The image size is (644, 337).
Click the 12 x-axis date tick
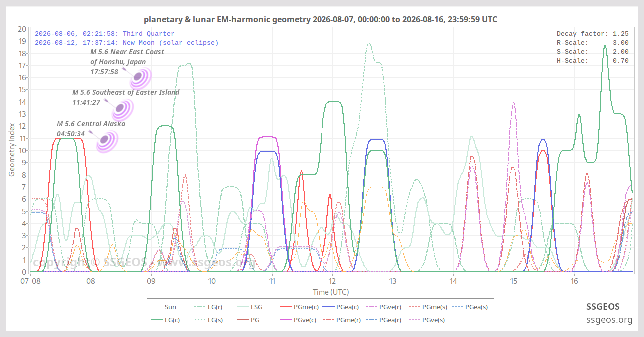tap(332, 282)
